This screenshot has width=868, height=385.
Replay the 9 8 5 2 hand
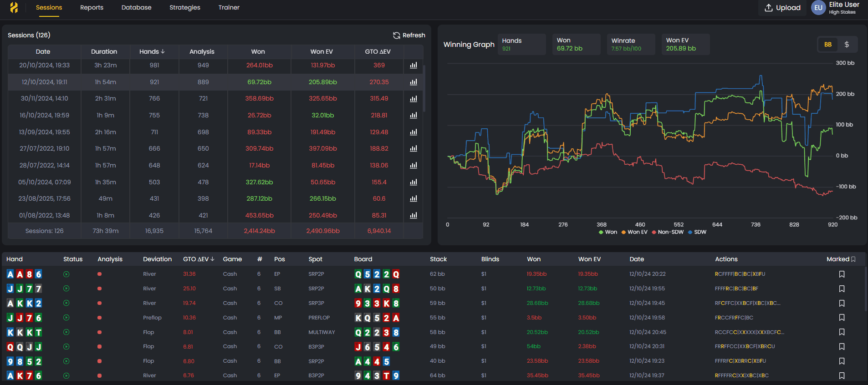coord(66,361)
